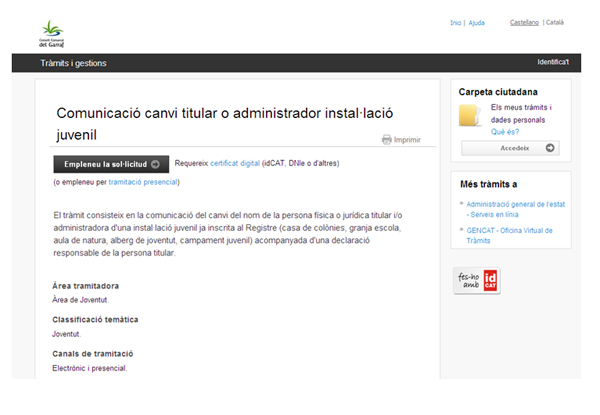This screenshot has width=600, height=415.
Task: Switch language to Castellano
Action: (x=524, y=22)
